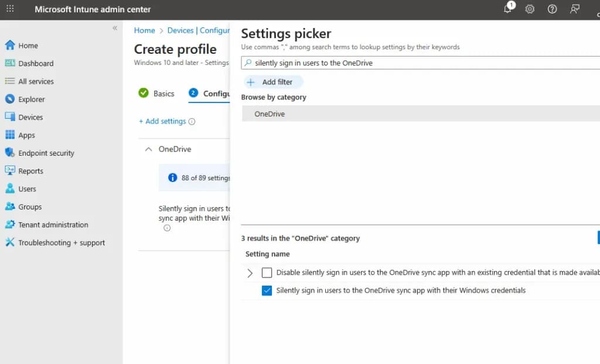Add a filter in Settings picker
Viewport: 600px width, 364px height.
pos(272,82)
